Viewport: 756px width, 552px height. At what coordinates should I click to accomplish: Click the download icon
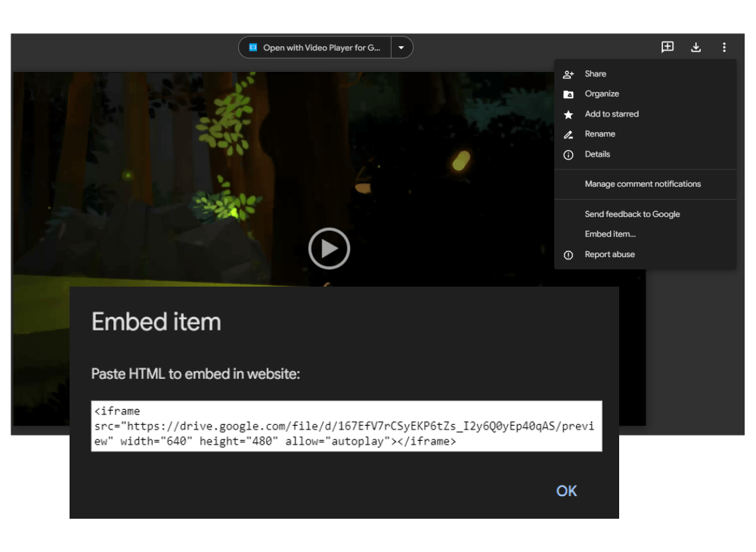point(696,47)
